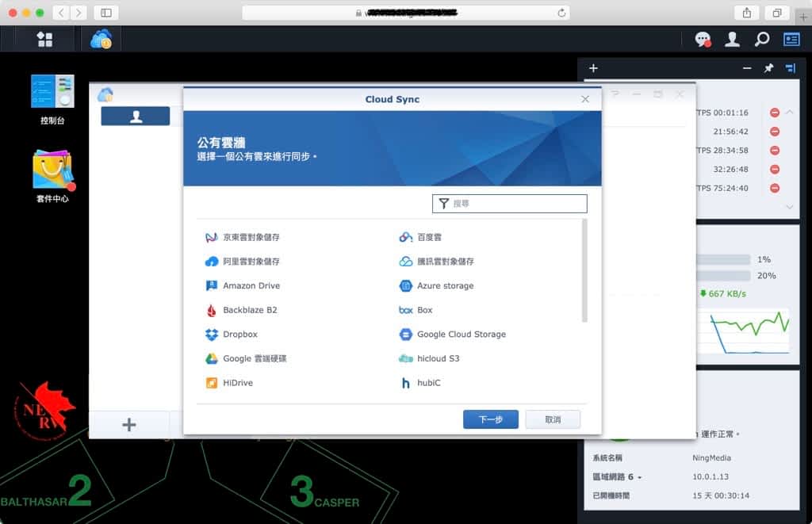Select Google Cloud Storage provider

453,335
